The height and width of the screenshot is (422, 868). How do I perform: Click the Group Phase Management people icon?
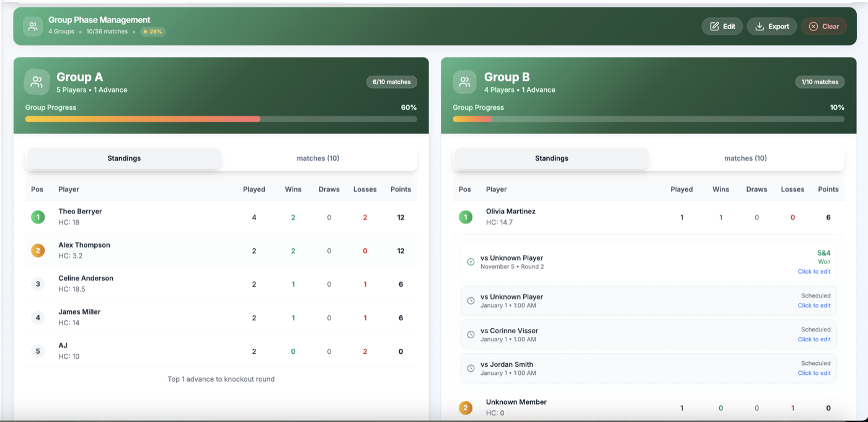click(33, 26)
